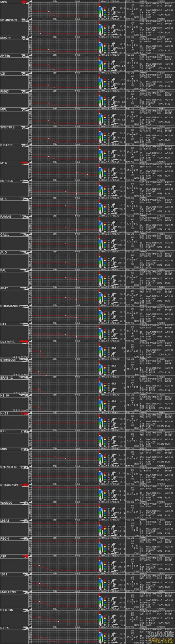The width and height of the screenshot is (175, 644).
Task: Select the WA2000 weapon name
Action: tap(6, 503)
